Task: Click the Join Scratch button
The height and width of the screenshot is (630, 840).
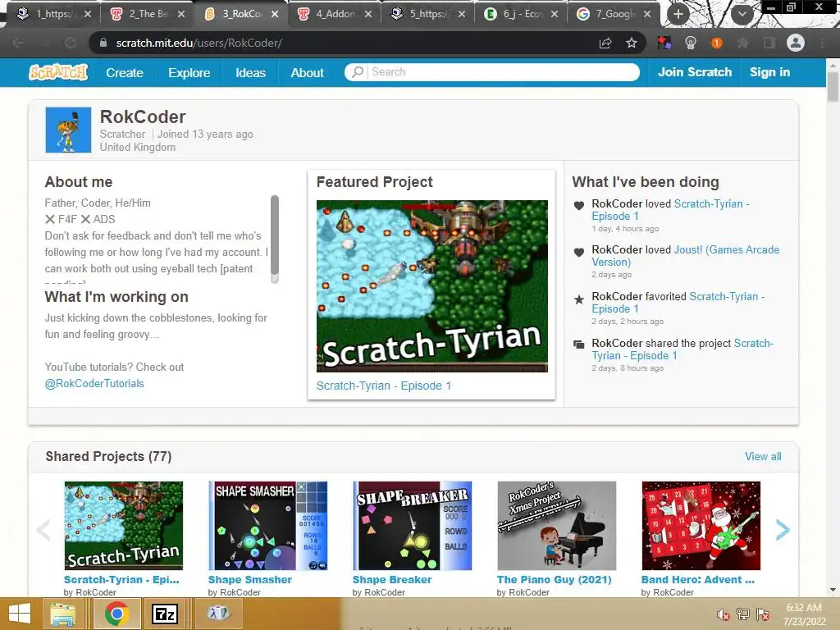Action: [694, 72]
